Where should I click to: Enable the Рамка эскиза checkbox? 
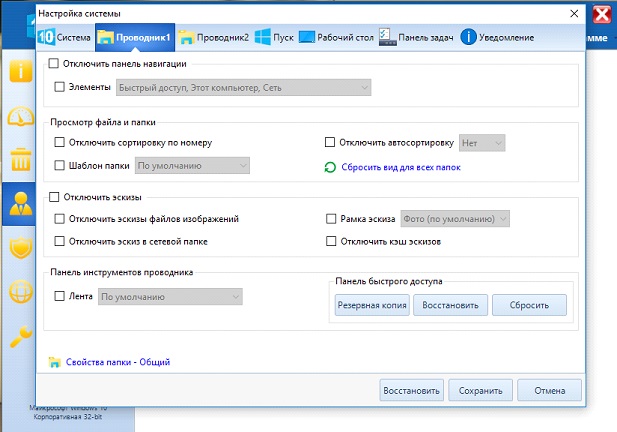coord(331,218)
